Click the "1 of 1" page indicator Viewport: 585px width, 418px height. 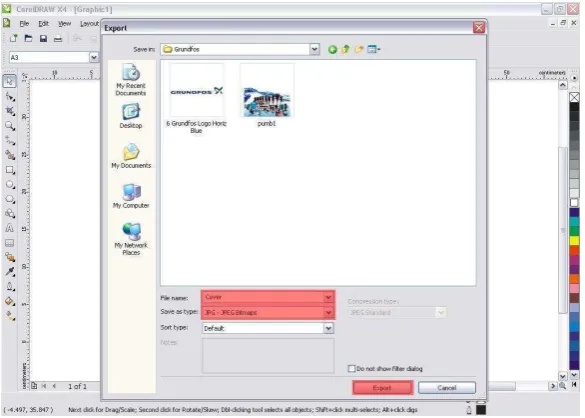click(x=77, y=386)
